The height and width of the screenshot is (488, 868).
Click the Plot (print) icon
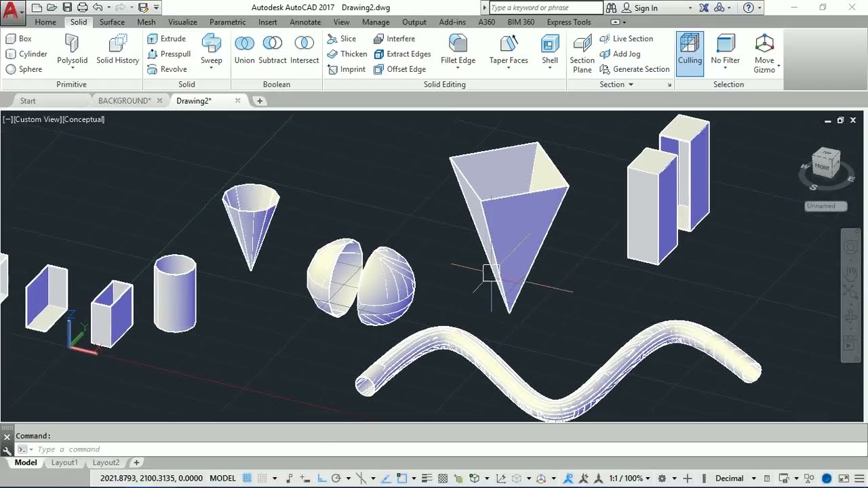tap(82, 8)
